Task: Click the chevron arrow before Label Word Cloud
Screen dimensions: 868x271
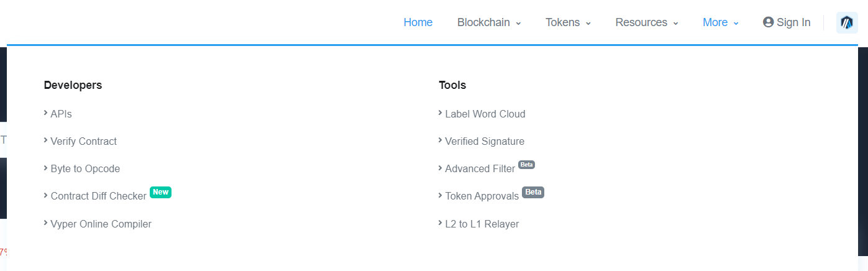Action: [x=441, y=113]
